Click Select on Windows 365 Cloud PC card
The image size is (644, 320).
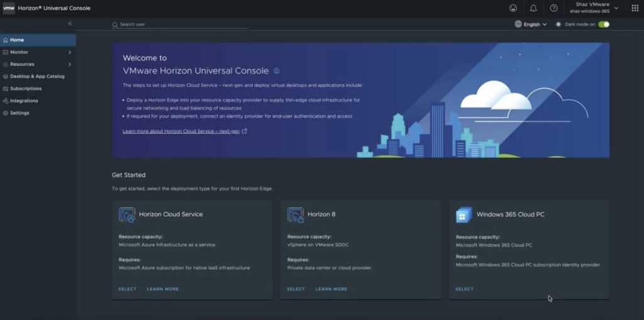coord(464,289)
